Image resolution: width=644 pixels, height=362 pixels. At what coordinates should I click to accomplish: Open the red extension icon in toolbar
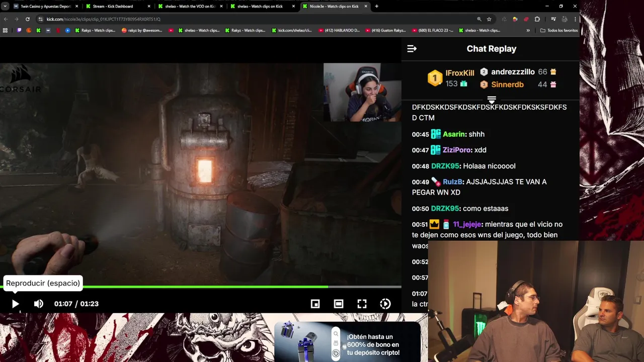[x=526, y=19]
